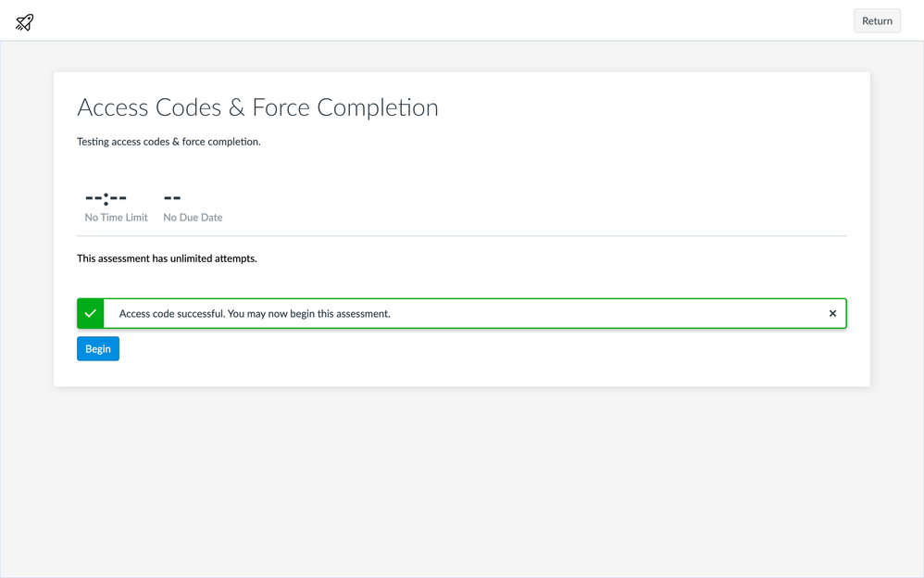Screen dimensions: 924x578
Task: Click the -- due date placeholder
Action: coord(172,197)
